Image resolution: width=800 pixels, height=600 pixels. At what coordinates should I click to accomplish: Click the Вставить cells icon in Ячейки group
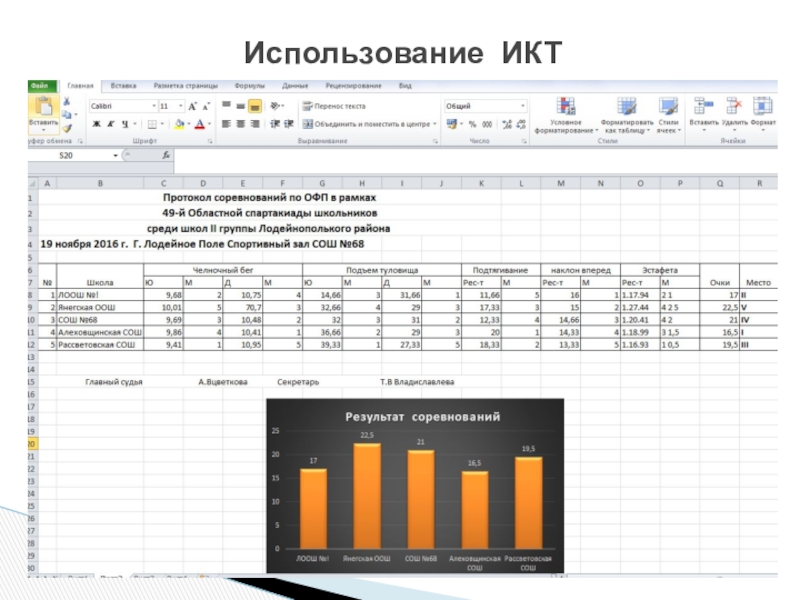pos(704,107)
